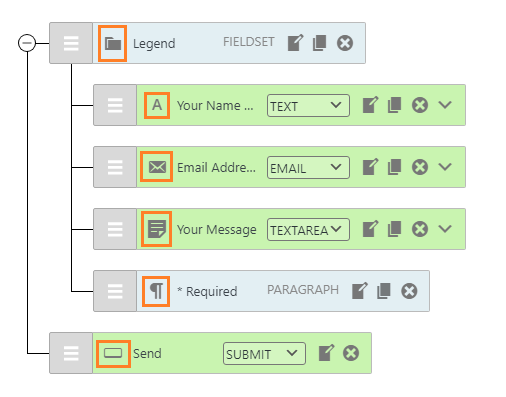Select the Send label text

[x=147, y=353]
